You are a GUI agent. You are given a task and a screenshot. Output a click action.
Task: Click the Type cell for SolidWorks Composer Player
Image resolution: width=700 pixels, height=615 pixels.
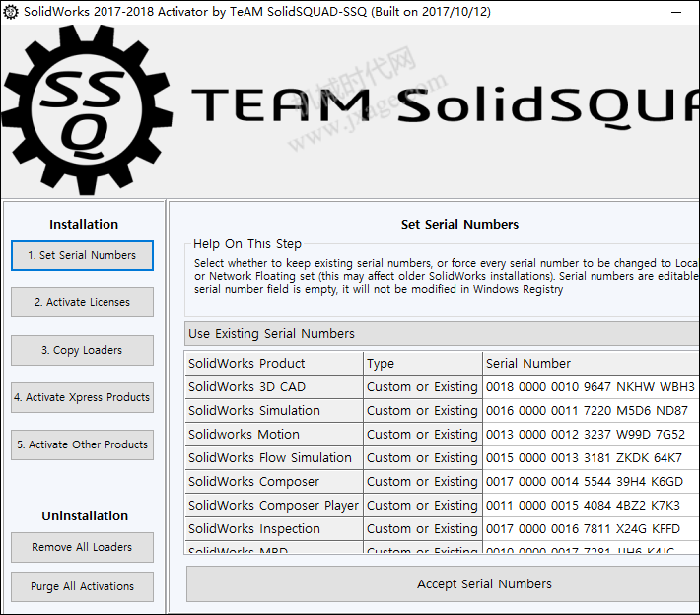coord(423,506)
